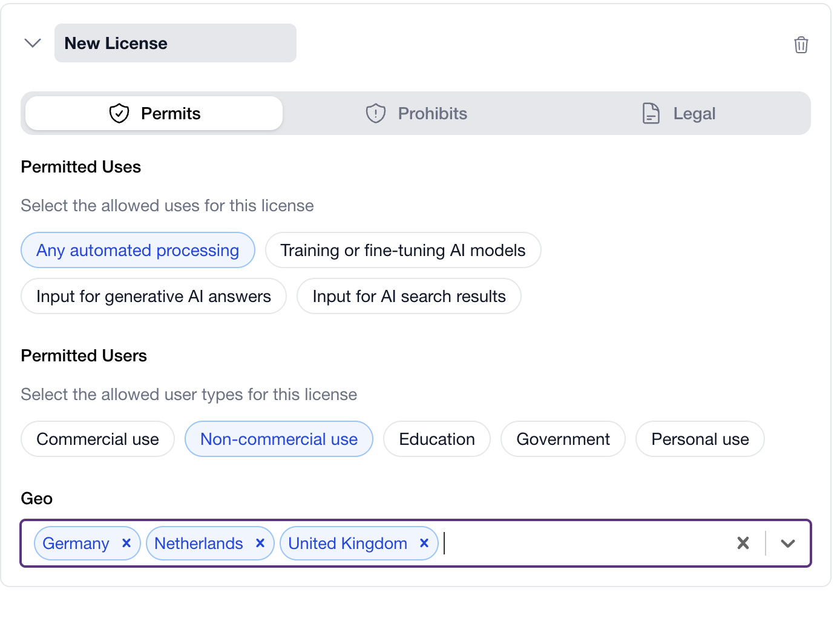Open the Legal tab
This screenshot has width=840, height=621.
[x=678, y=113]
